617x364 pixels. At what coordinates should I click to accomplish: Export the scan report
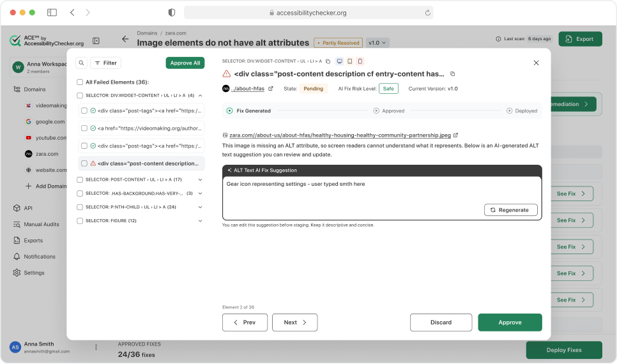pyautogui.click(x=580, y=39)
